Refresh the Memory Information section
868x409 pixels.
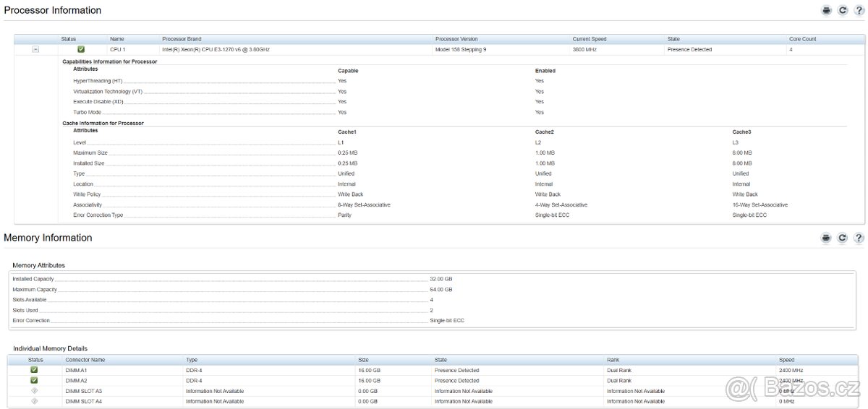pyautogui.click(x=843, y=238)
